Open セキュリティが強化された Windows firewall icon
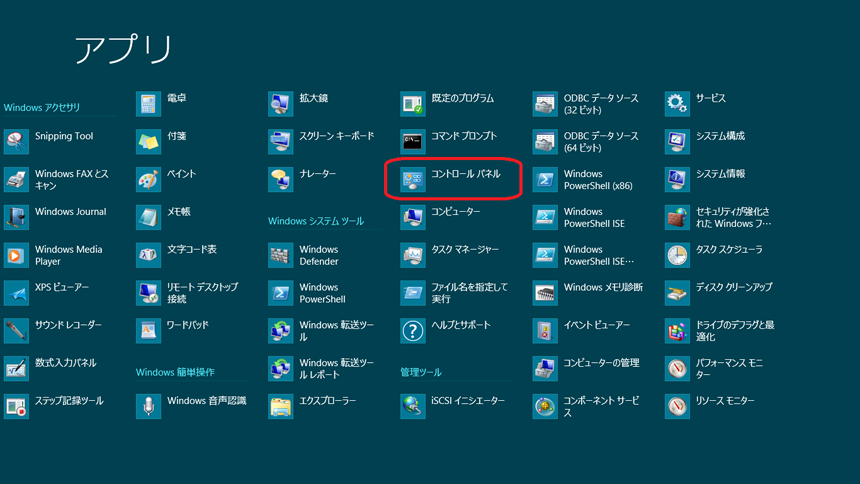 (x=677, y=217)
